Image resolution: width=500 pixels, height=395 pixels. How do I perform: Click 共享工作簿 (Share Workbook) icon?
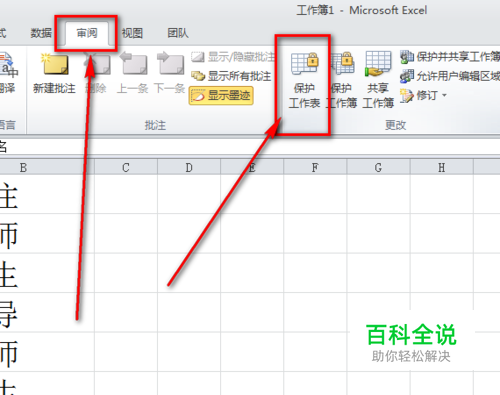(378, 63)
